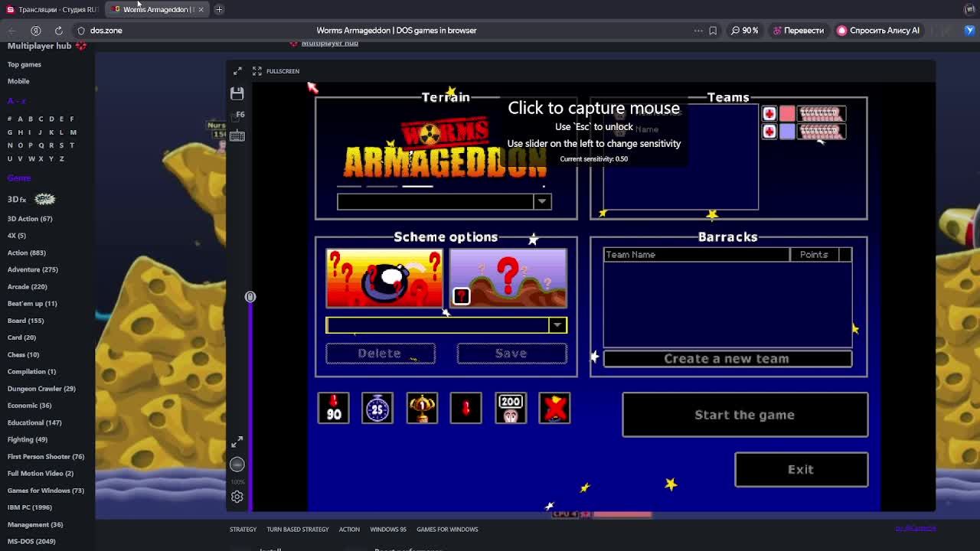Viewport: 980px width, 551px height.
Task: Click the pink team color swatch
Action: coord(787,114)
